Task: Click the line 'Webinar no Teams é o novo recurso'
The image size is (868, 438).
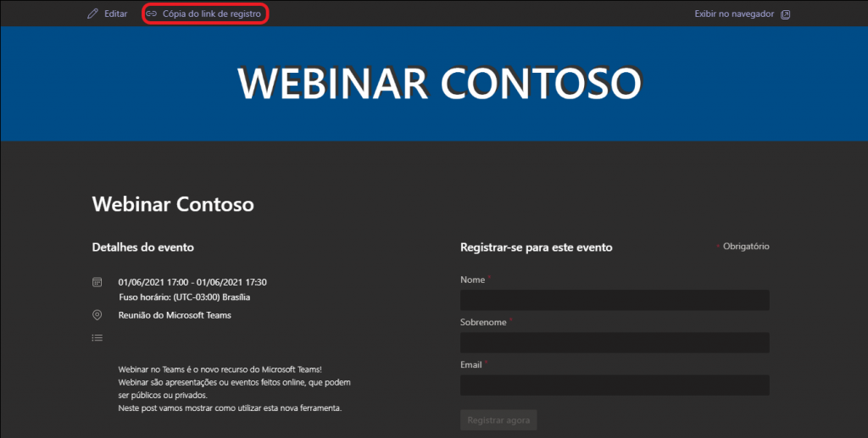Action: click(220, 369)
